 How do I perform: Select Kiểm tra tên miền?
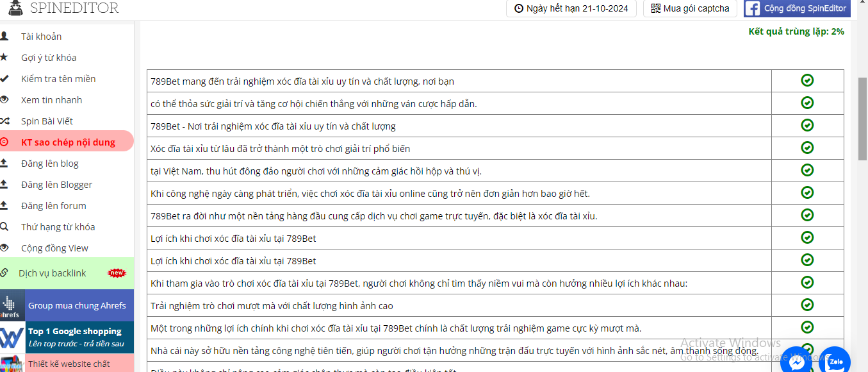tap(58, 79)
